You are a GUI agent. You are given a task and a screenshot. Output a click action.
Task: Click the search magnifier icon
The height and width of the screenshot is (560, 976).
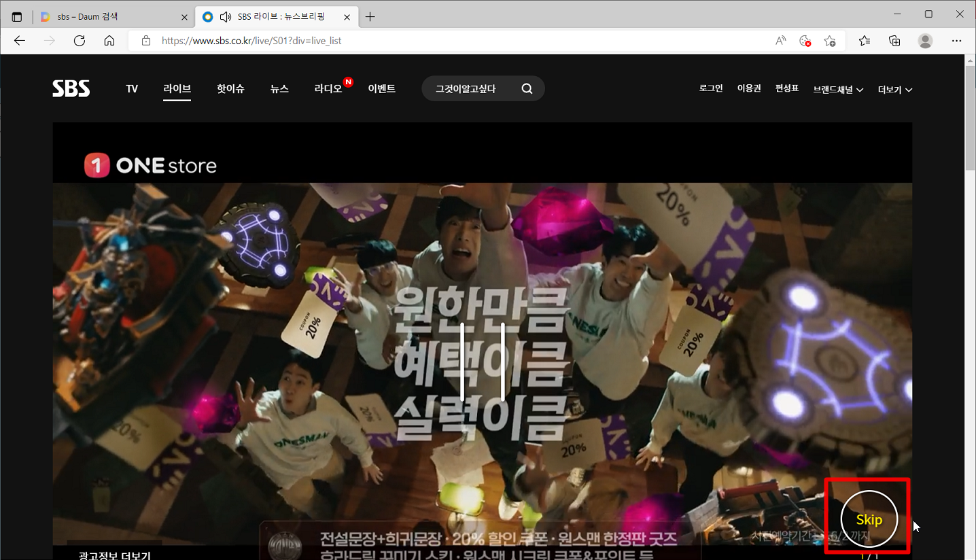pyautogui.click(x=527, y=88)
